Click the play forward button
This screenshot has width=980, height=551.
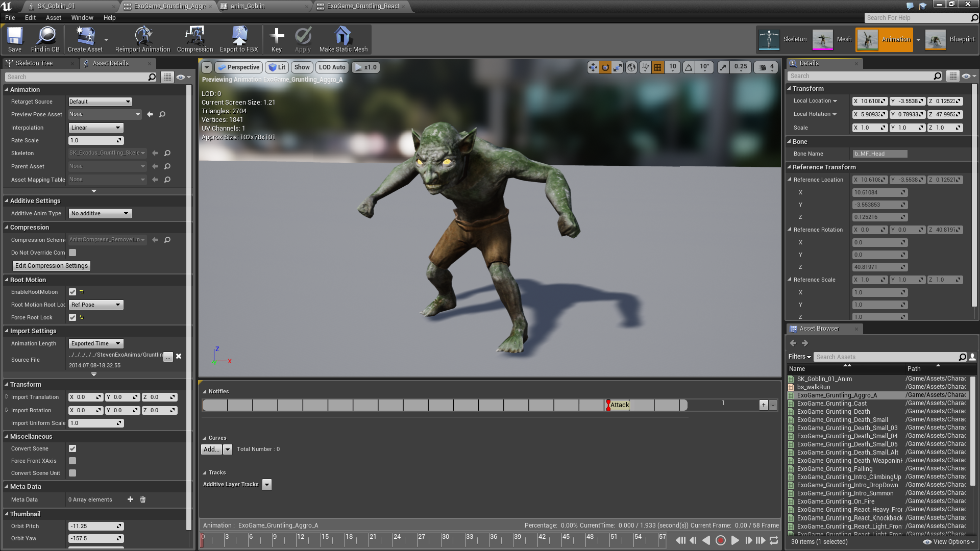tap(735, 540)
